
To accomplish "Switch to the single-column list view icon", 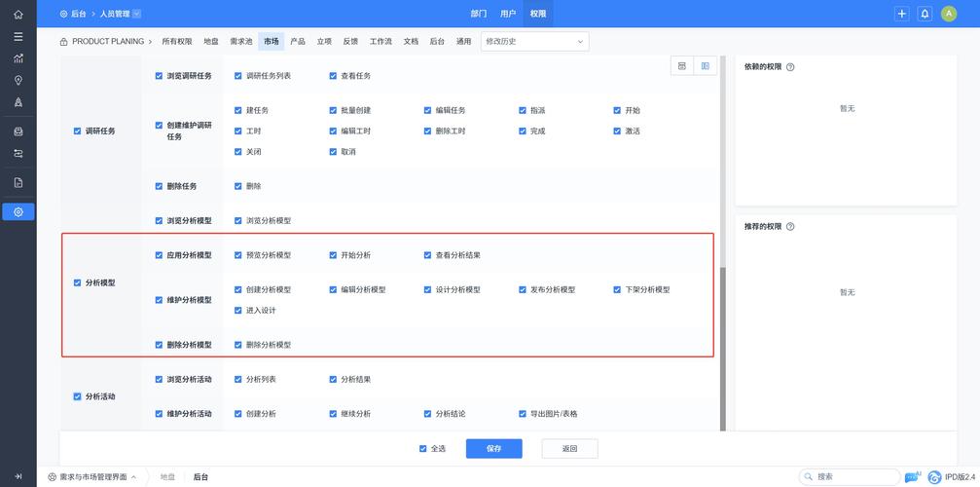I will [682, 65].
